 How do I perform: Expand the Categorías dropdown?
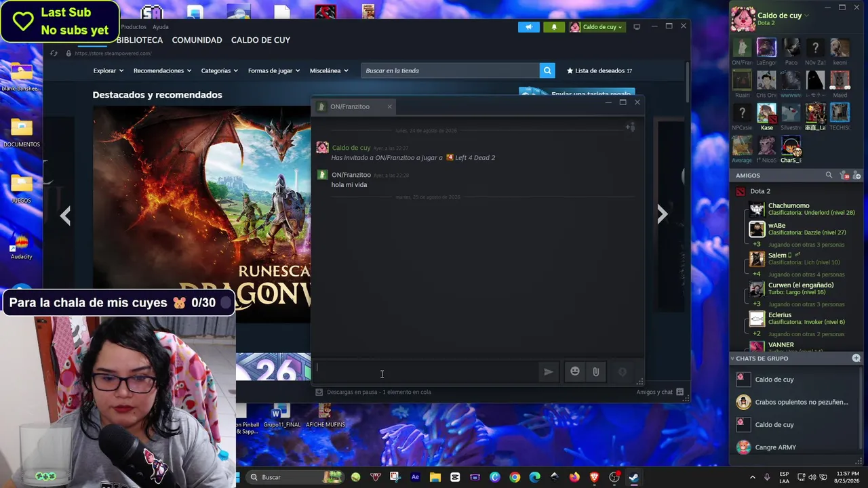click(220, 70)
